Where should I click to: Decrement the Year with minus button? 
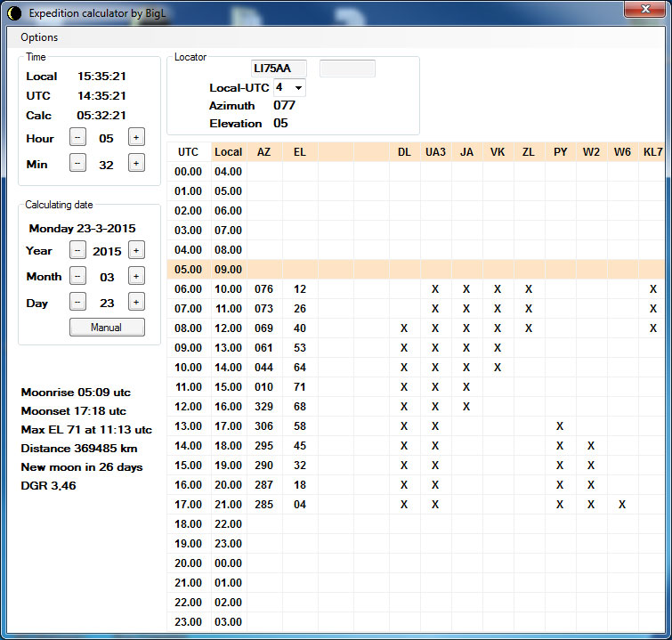click(x=78, y=250)
